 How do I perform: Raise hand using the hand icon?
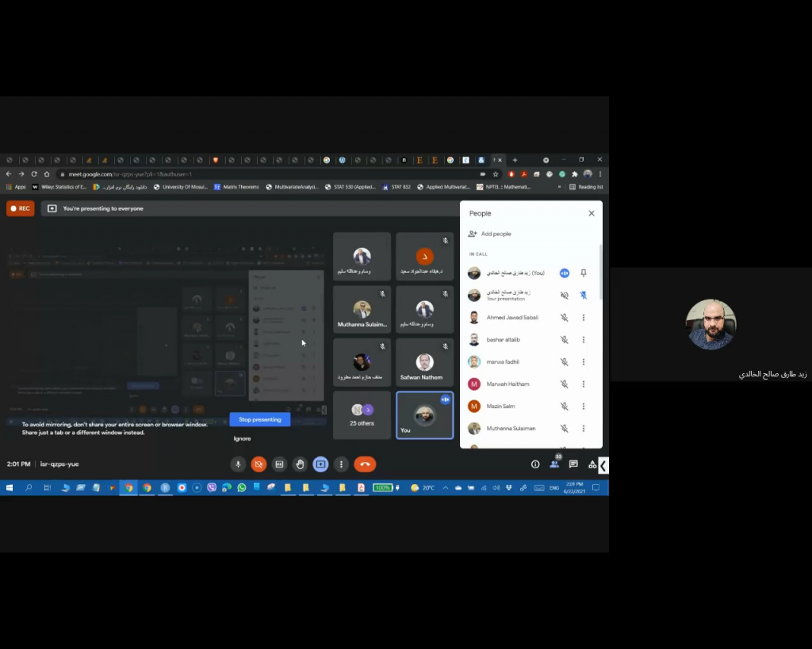[x=300, y=464]
